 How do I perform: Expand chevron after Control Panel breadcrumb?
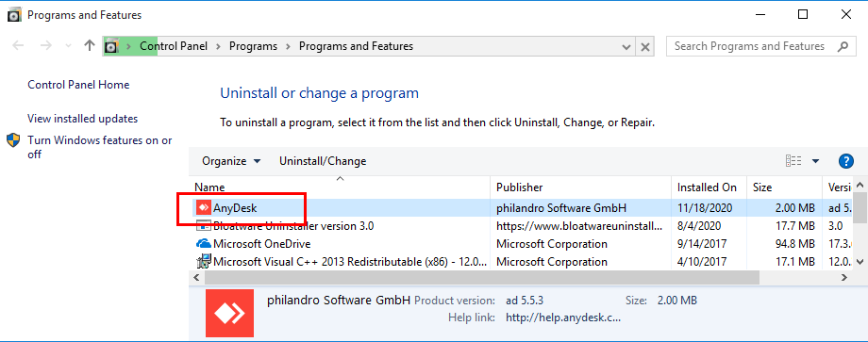(218, 46)
